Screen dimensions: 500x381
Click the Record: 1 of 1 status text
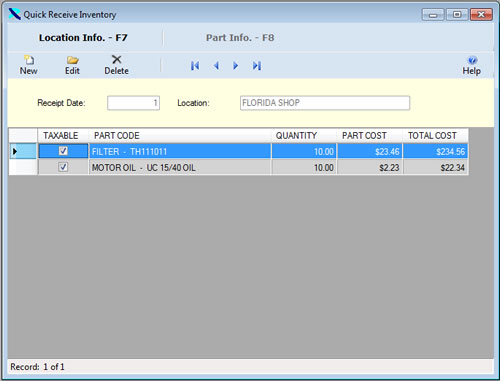pos(37,367)
